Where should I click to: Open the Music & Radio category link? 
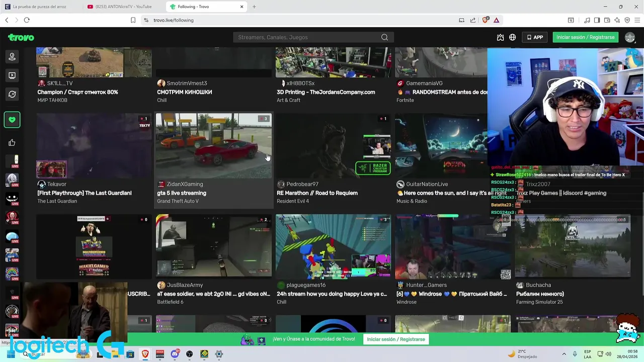click(x=412, y=201)
